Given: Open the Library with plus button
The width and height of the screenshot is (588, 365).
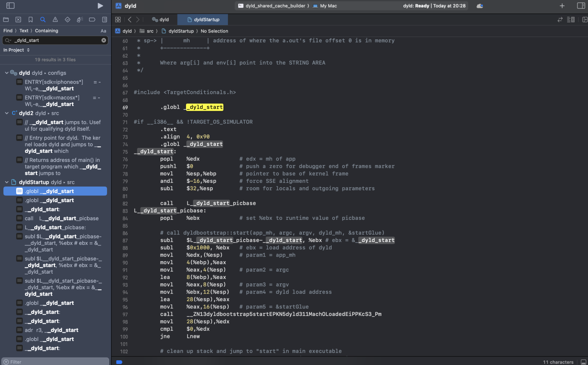Looking at the screenshot, I should (x=562, y=6).
